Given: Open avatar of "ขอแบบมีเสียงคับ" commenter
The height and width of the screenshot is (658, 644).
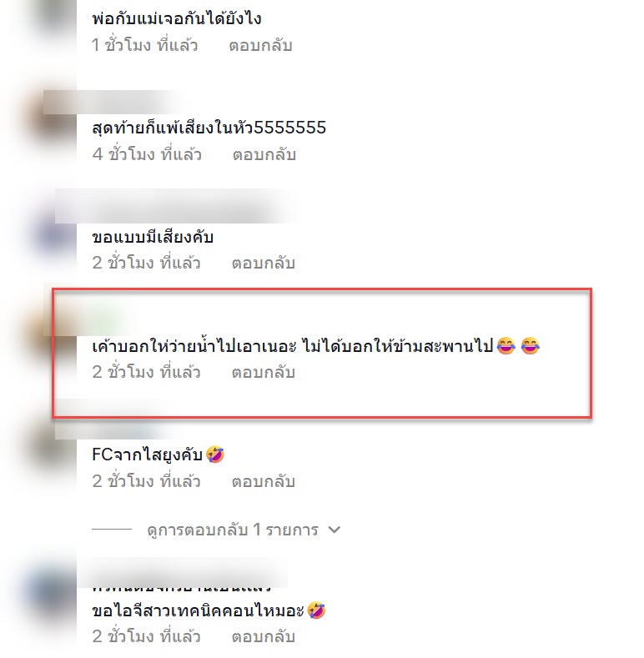Looking at the screenshot, I should pyautogui.click(x=54, y=231).
